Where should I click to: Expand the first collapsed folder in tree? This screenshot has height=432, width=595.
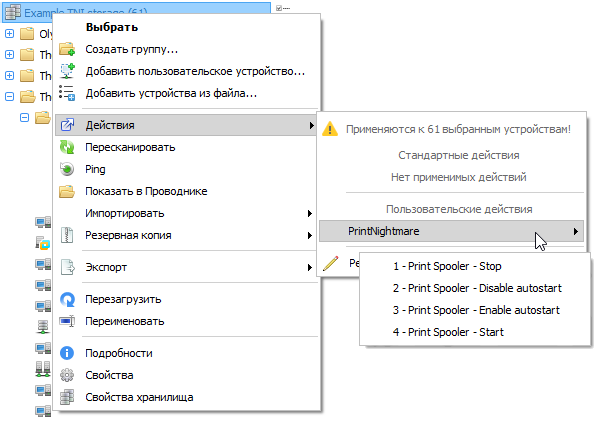pos(9,34)
